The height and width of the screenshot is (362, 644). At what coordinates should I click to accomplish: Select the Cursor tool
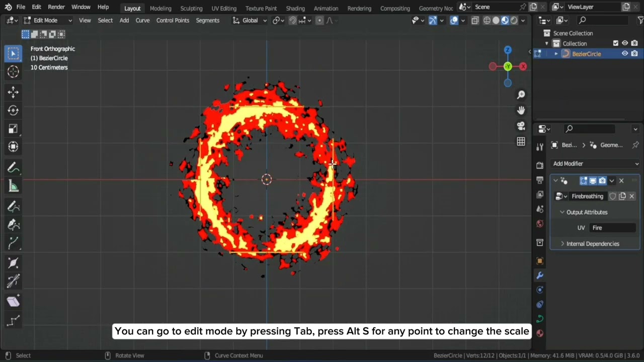(x=13, y=72)
